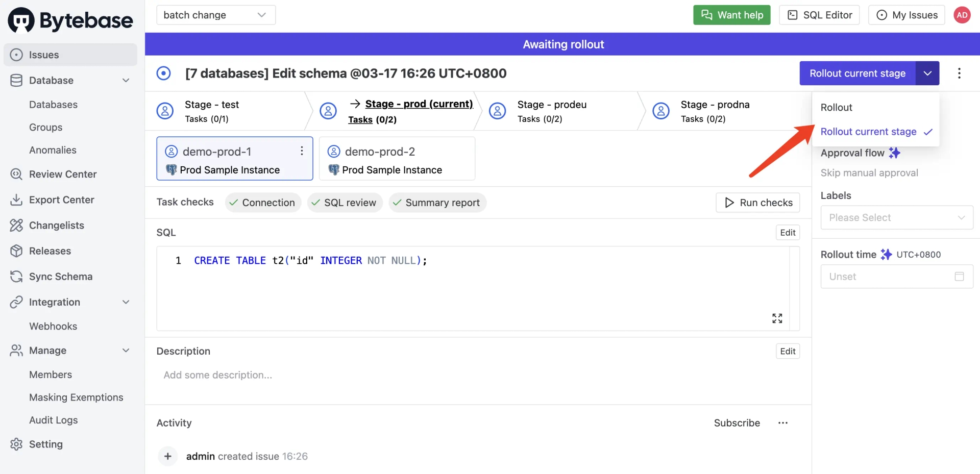Open the SQL Editor button
The image size is (980, 474).
(x=819, y=15)
